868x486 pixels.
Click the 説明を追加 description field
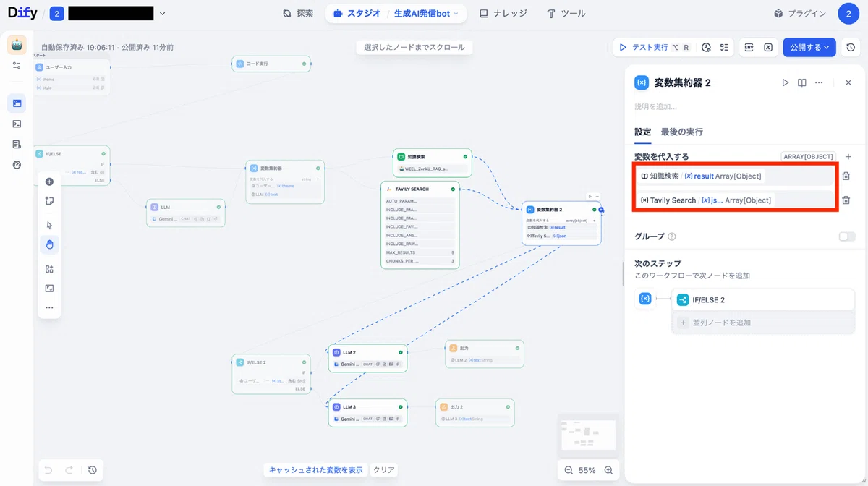[x=744, y=106]
